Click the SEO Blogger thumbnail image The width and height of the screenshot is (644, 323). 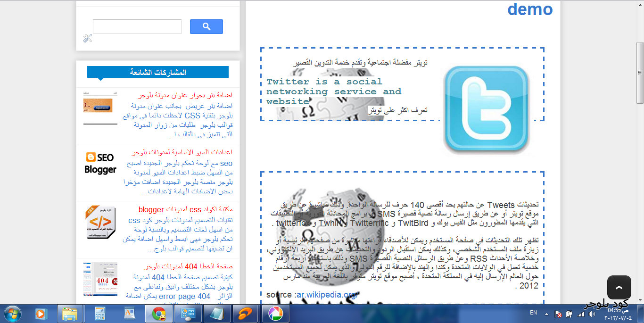(100, 163)
